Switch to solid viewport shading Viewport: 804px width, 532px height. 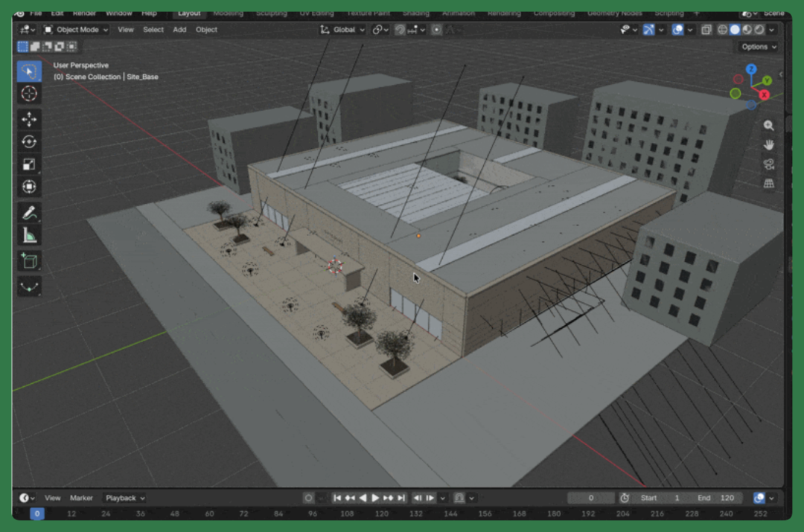735,30
